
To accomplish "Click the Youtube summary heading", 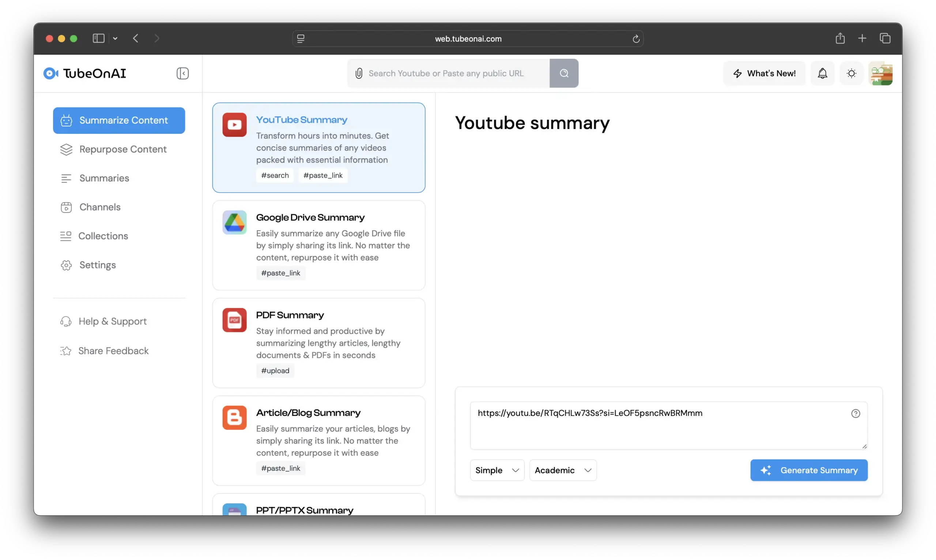I will tap(532, 123).
